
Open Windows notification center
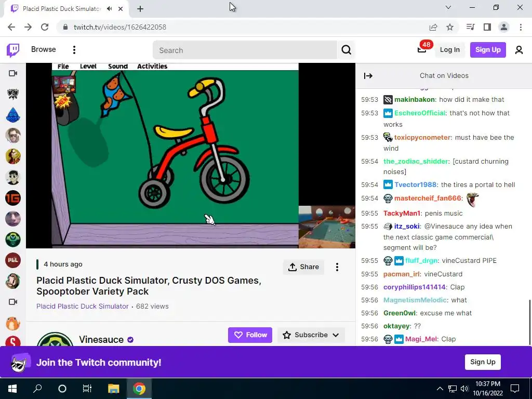pos(515,389)
